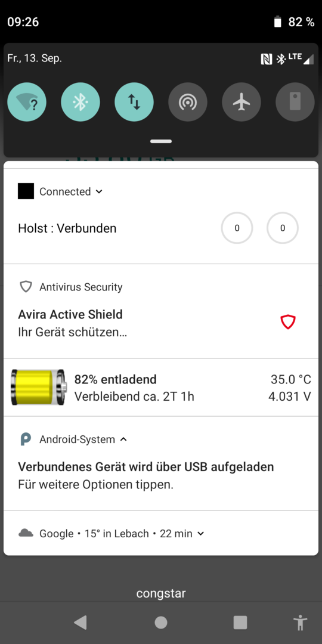Image resolution: width=322 pixels, height=644 pixels.
Task: Collapse the Android-System notification
Action: pos(123,439)
